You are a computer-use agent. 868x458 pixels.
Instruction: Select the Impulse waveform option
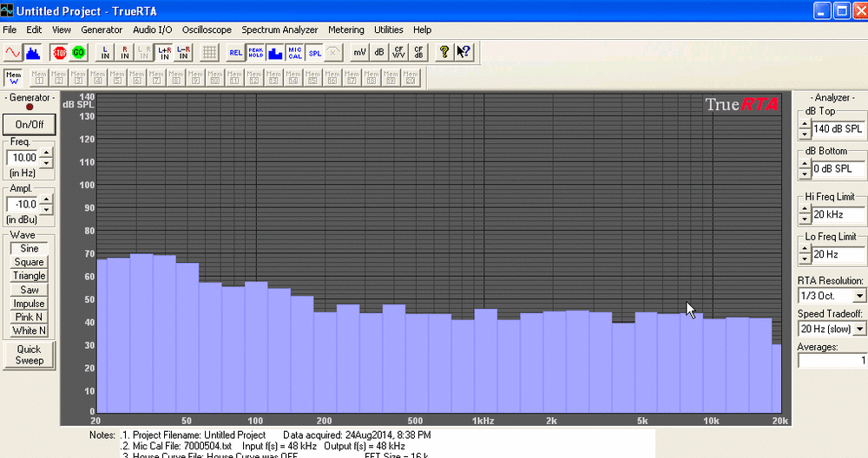tap(30, 304)
